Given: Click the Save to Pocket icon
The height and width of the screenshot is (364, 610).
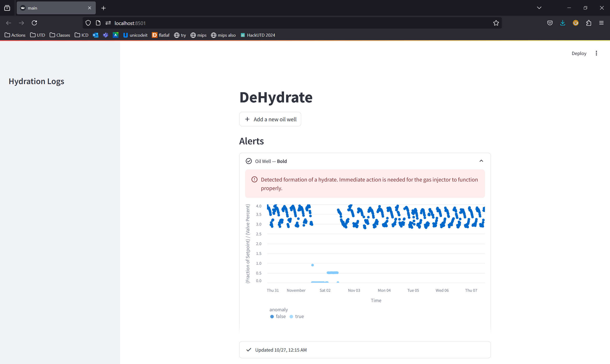Looking at the screenshot, I should tap(550, 23).
